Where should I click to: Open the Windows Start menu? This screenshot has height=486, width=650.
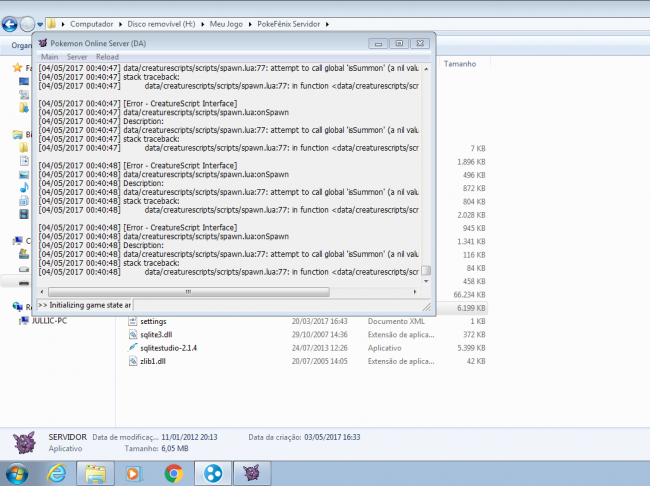pyautogui.click(x=17, y=474)
